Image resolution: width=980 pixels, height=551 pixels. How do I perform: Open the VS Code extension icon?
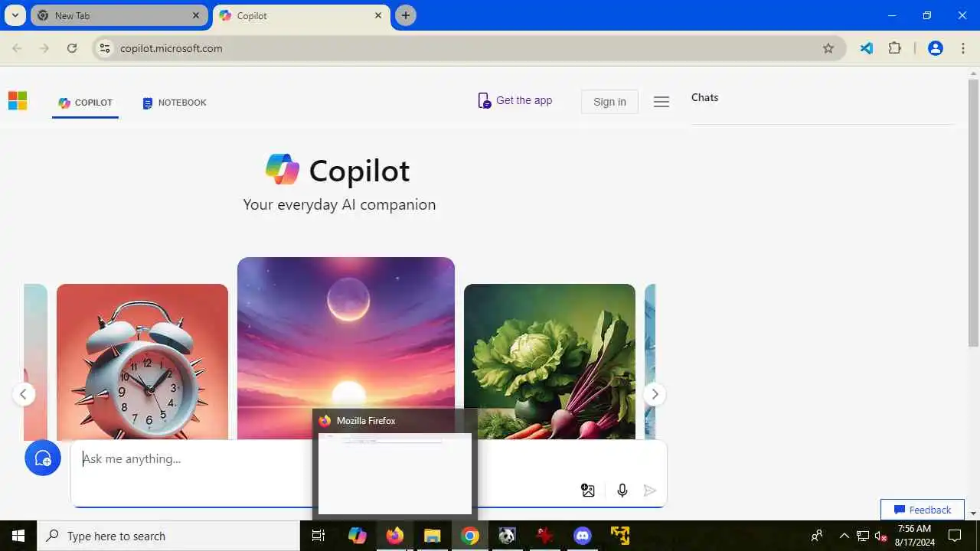pos(867,48)
